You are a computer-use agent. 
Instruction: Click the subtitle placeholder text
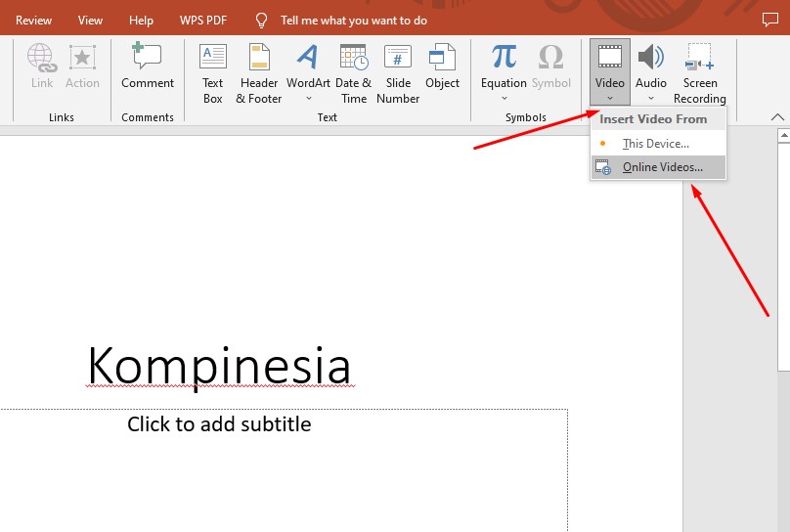[x=219, y=424]
